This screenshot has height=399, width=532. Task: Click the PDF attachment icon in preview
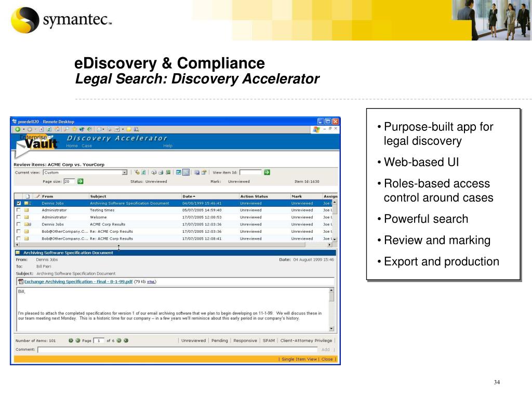click(21, 282)
